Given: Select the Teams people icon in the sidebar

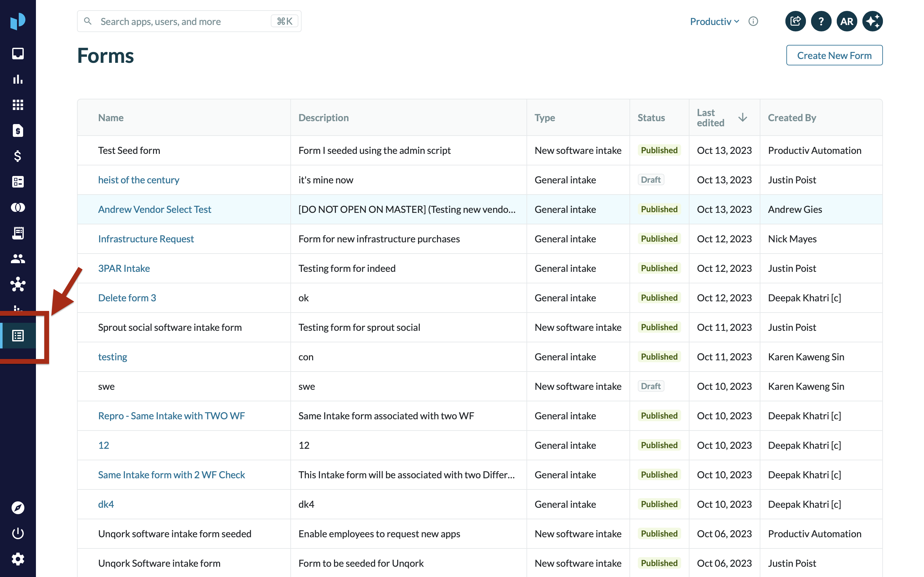Looking at the screenshot, I should 18,259.
